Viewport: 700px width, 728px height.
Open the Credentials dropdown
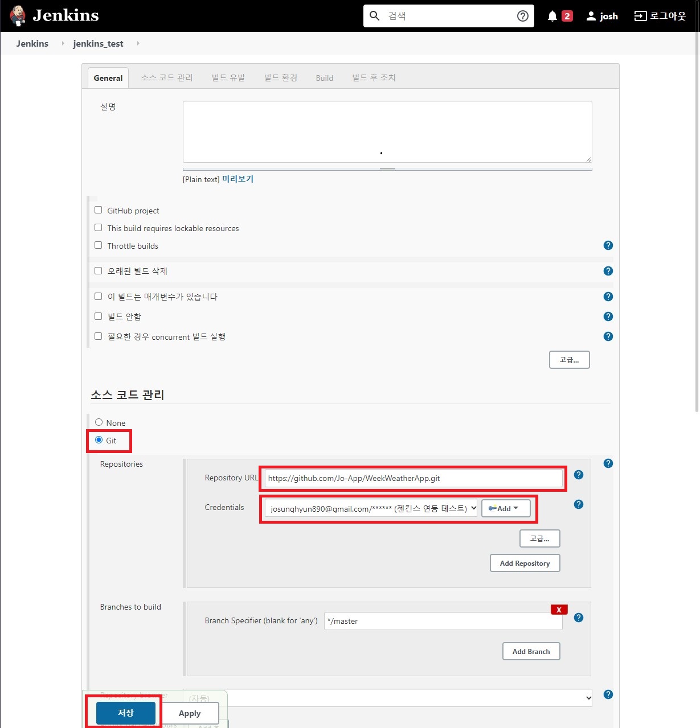pos(371,508)
